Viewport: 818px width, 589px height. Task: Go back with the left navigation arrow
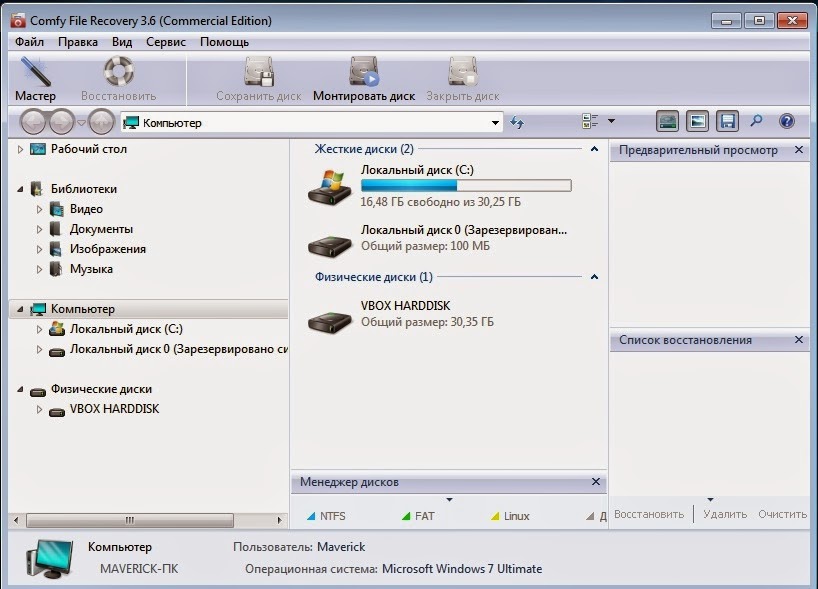(34, 122)
